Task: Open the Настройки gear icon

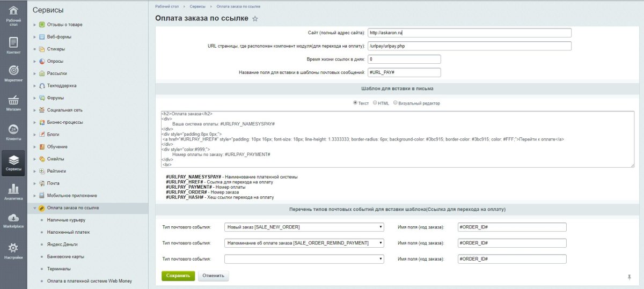Action: pos(13,249)
